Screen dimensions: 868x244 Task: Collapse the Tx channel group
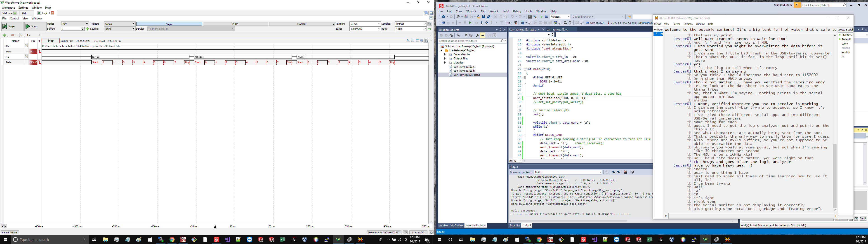[x=5, y=57]
